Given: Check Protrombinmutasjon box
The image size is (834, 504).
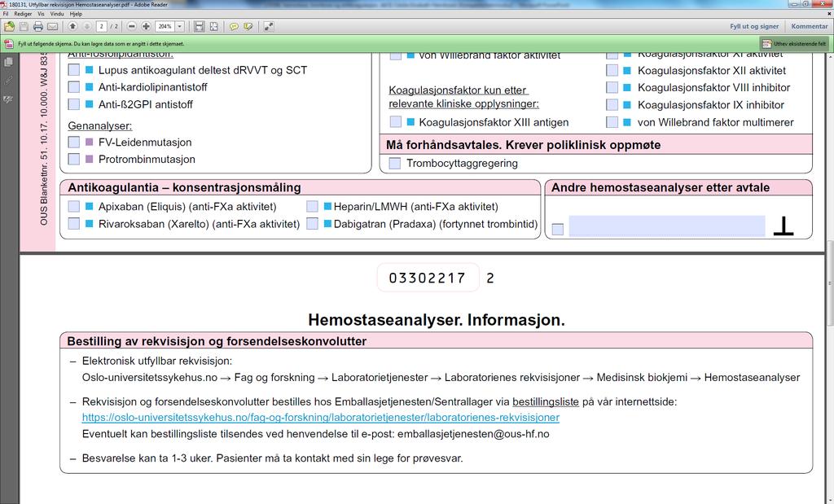Looking at the screenshot, I should (74, 159).
